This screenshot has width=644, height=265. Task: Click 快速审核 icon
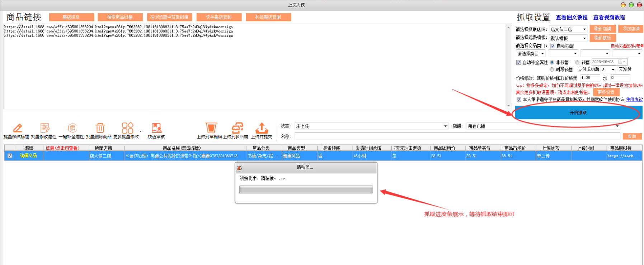(x=156, y=128)
